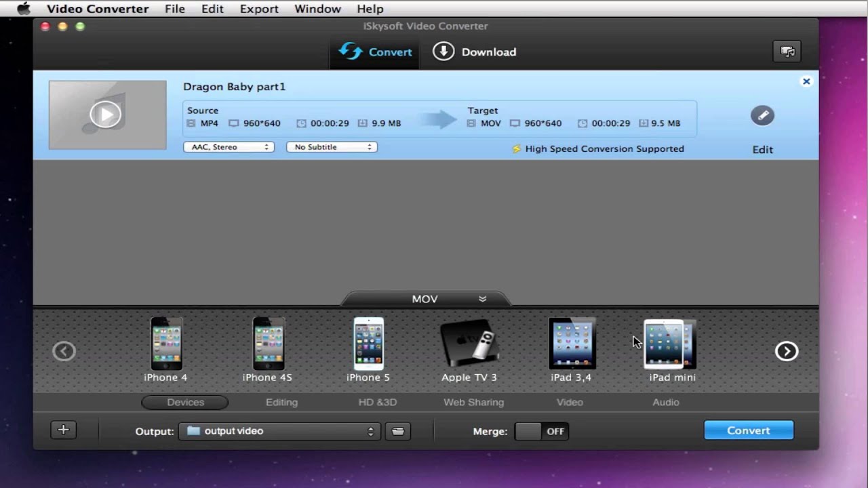Select the Web Sharing category
The height and width of the screenshot is (488, 868).
click(x=473, y=402)
